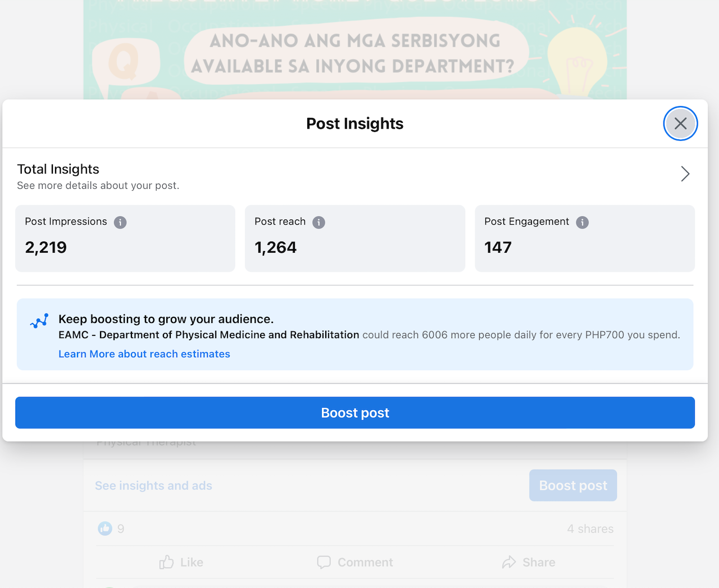Viewport: 719px width, 588px height.
Task: Select the Post Engagement 147 card
Action: [x=584, y=239]
